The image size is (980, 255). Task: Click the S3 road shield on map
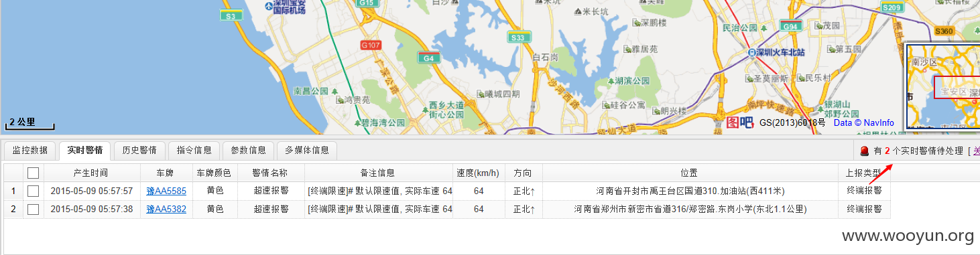click(231, 15)
